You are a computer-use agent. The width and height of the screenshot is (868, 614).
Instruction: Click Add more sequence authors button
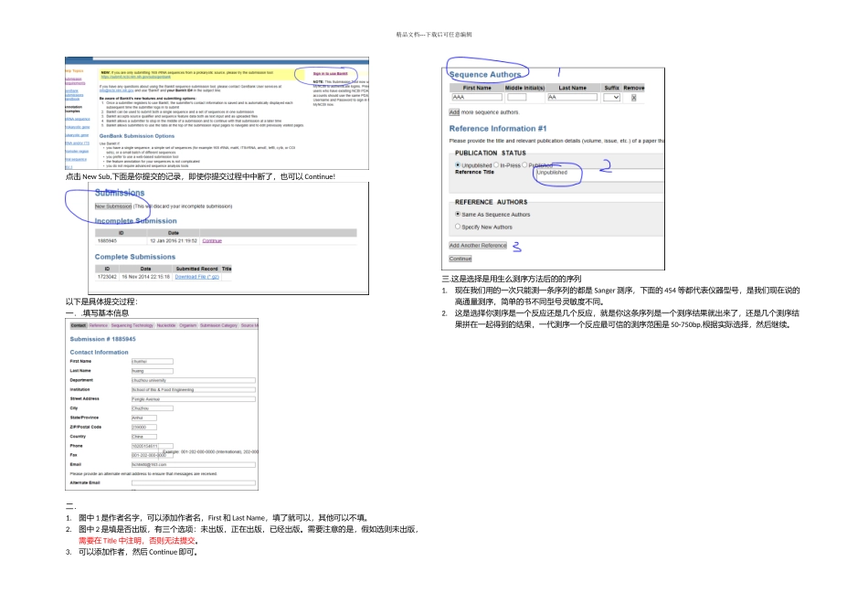(454, 112)
